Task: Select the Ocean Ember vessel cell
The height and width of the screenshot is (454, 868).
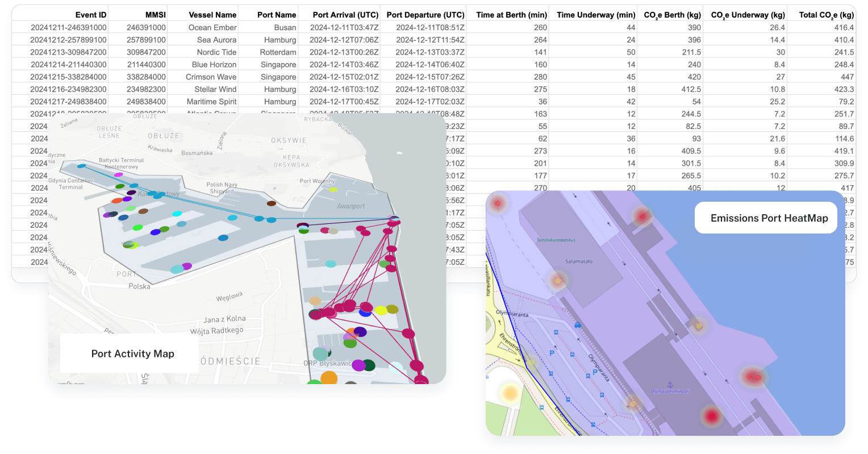Action: point(212,27)
